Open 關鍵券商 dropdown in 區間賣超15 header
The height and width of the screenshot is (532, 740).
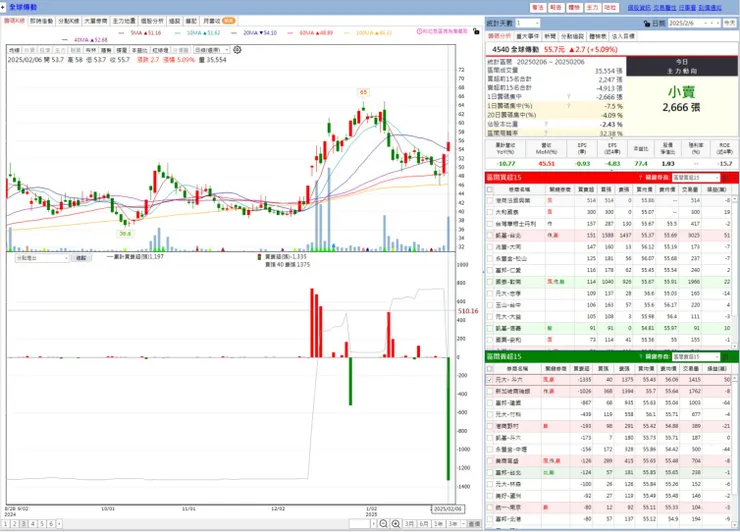point(696,356)
